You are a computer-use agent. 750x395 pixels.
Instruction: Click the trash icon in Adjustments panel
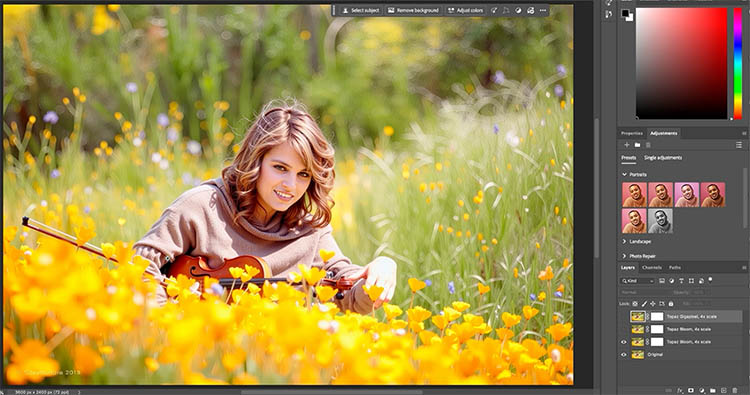(648, 145)
